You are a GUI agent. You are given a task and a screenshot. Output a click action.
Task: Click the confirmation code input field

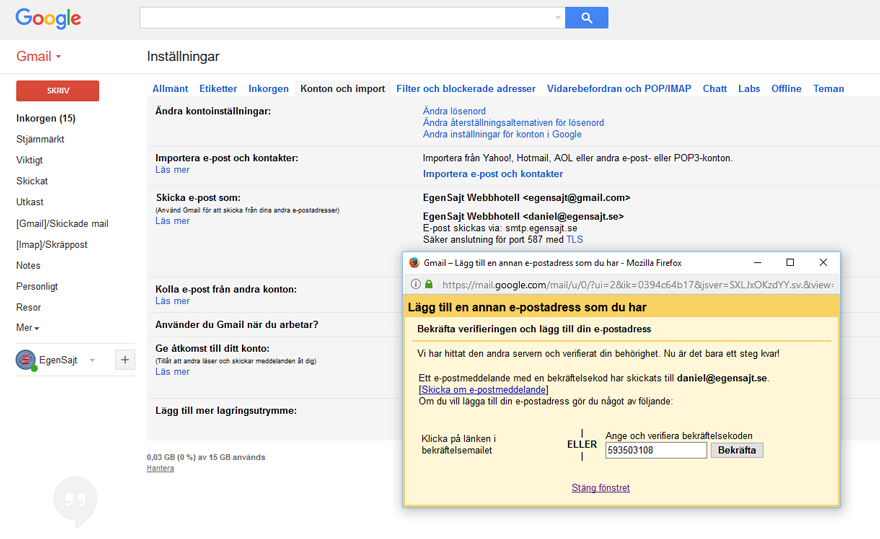coord(656,450)
